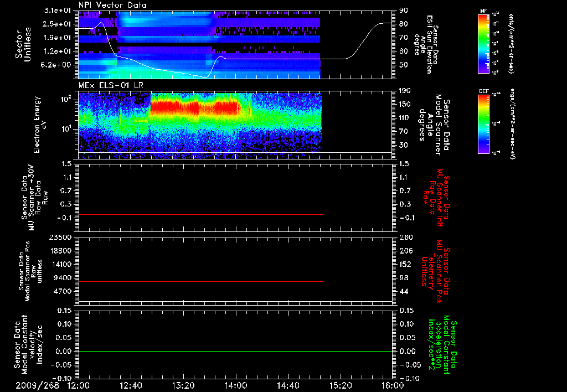Click the 1.2e+01 Sector tick value

tap(58, 51)
